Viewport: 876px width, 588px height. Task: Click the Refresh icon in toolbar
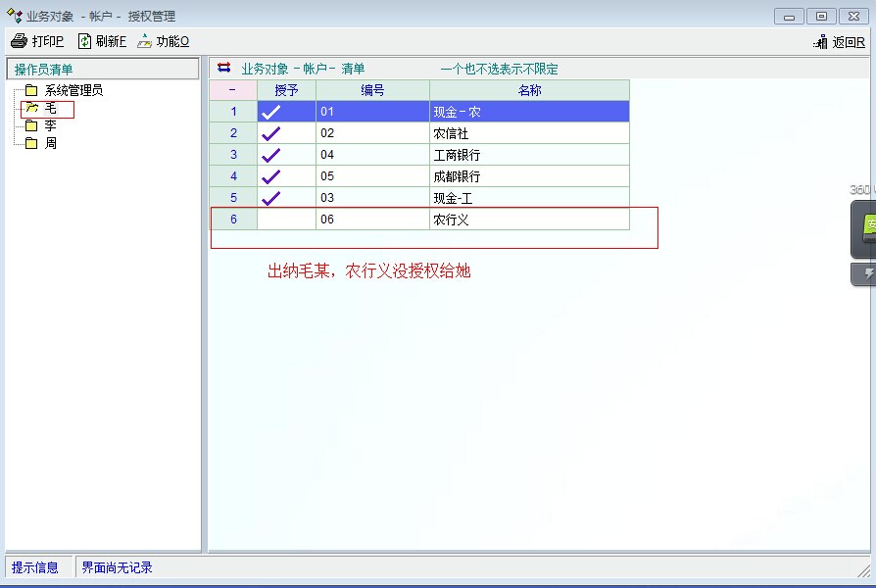(85, 41)
